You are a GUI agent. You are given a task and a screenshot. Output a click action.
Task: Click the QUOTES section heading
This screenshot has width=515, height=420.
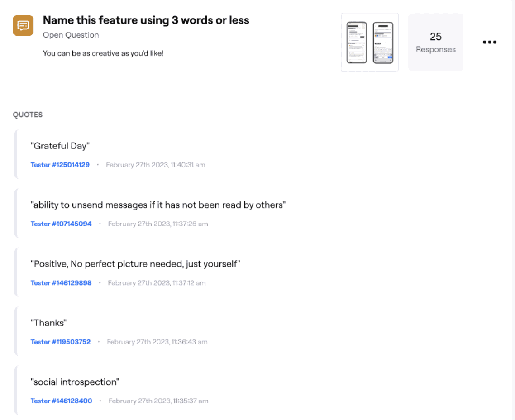(28, 115)
